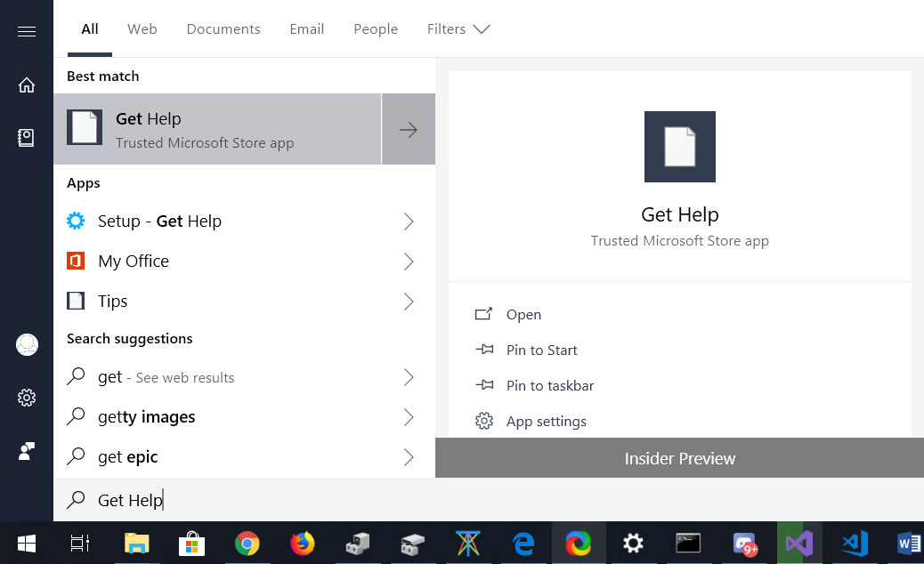Viewport: 924px width, 564px height.
Task: Start Discord from the taskbar
Action: point(743,543)
